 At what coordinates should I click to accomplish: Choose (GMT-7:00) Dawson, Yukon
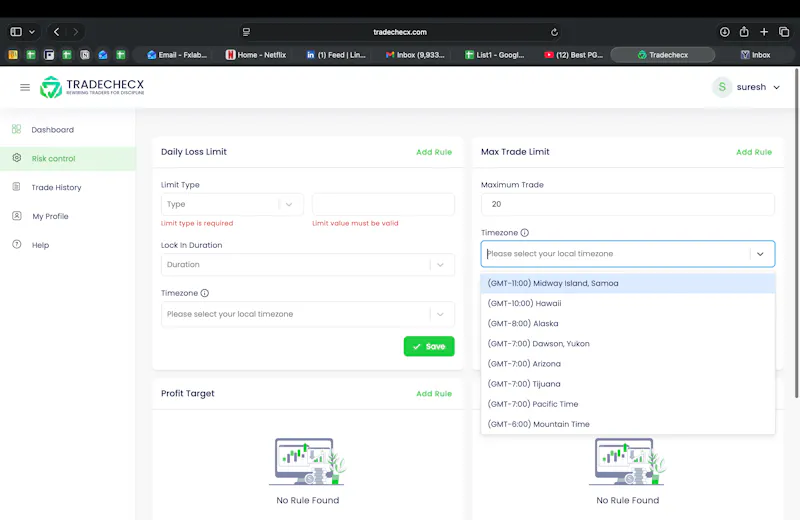click(x=628, y=343)
